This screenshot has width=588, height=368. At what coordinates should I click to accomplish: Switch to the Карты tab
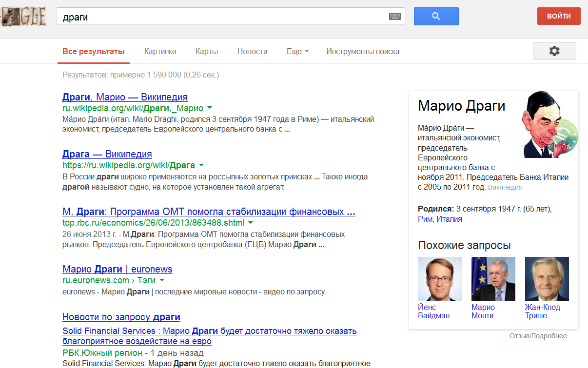207,51
